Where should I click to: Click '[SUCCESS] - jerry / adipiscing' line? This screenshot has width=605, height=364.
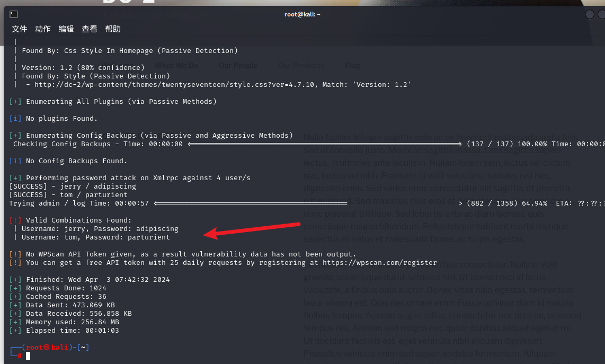click(x=73, y=186)
